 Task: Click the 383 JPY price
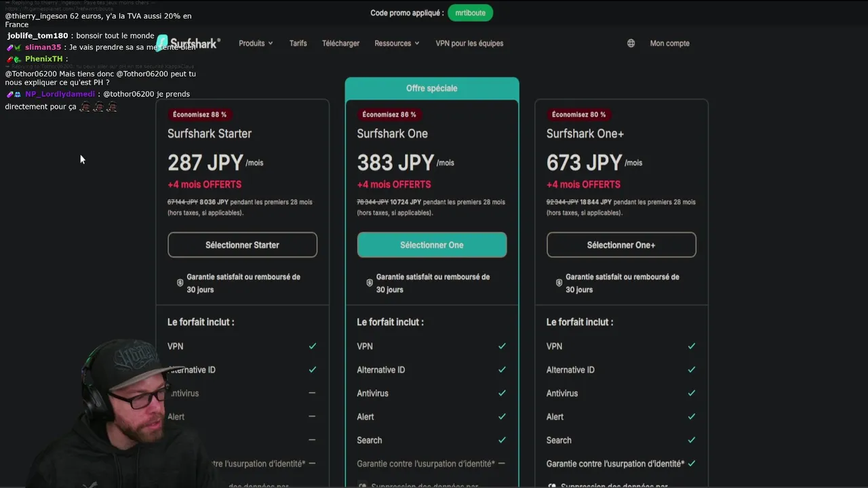click(395, 163)
